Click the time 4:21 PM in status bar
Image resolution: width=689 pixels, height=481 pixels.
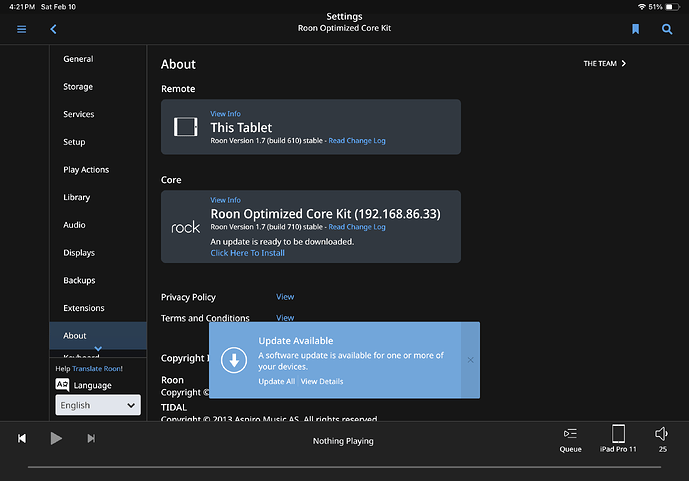click(22, 7)
